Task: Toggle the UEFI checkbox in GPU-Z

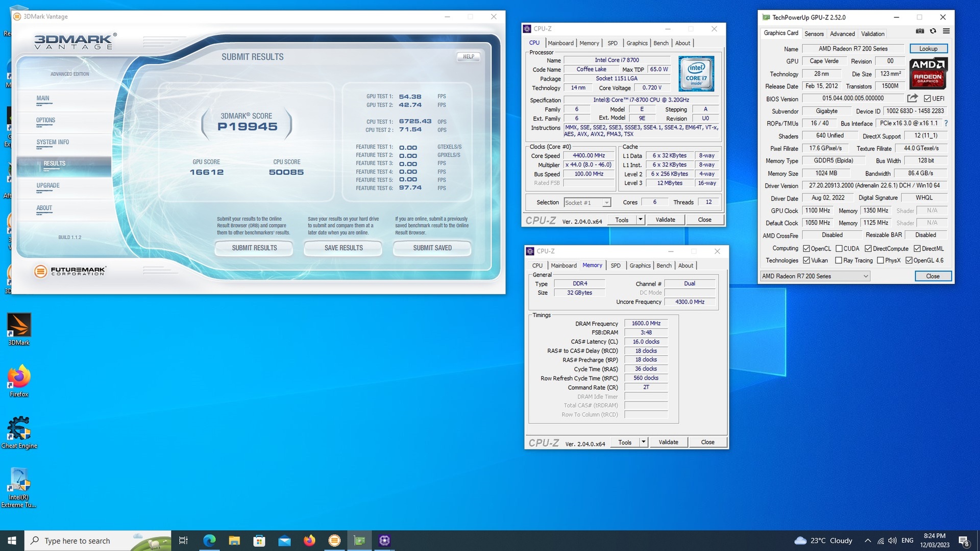Action: pyautogui.click(x=927, y=98)
